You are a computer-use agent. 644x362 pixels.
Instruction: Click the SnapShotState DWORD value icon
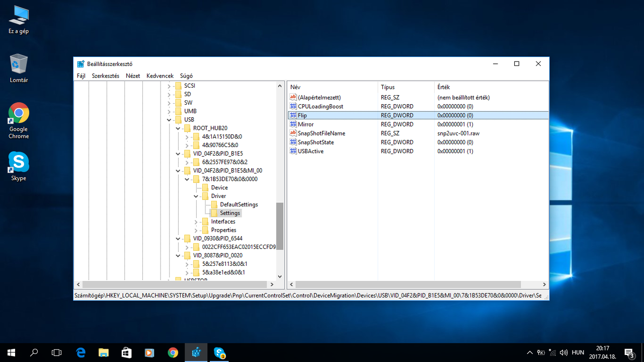293,142
